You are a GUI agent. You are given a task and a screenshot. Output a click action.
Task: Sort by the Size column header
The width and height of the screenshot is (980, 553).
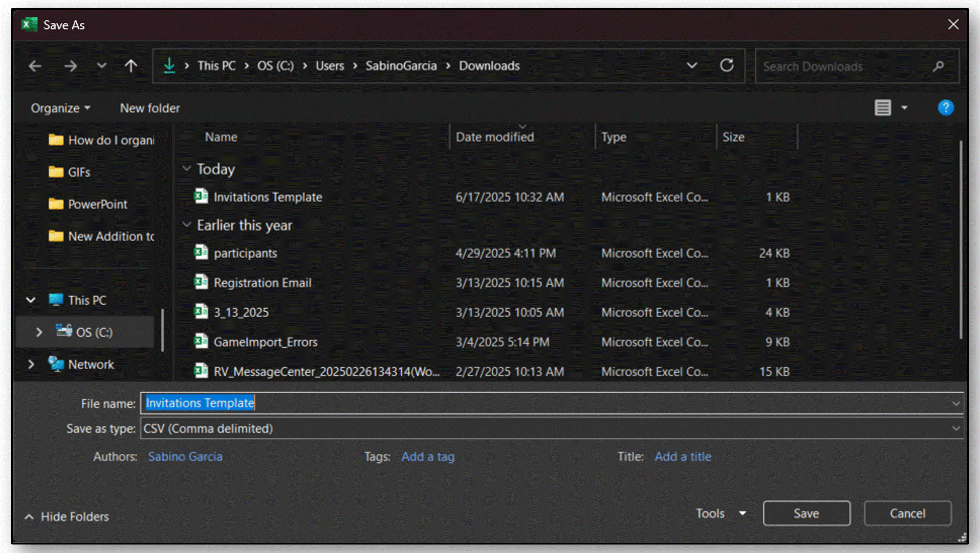(733, 137)
